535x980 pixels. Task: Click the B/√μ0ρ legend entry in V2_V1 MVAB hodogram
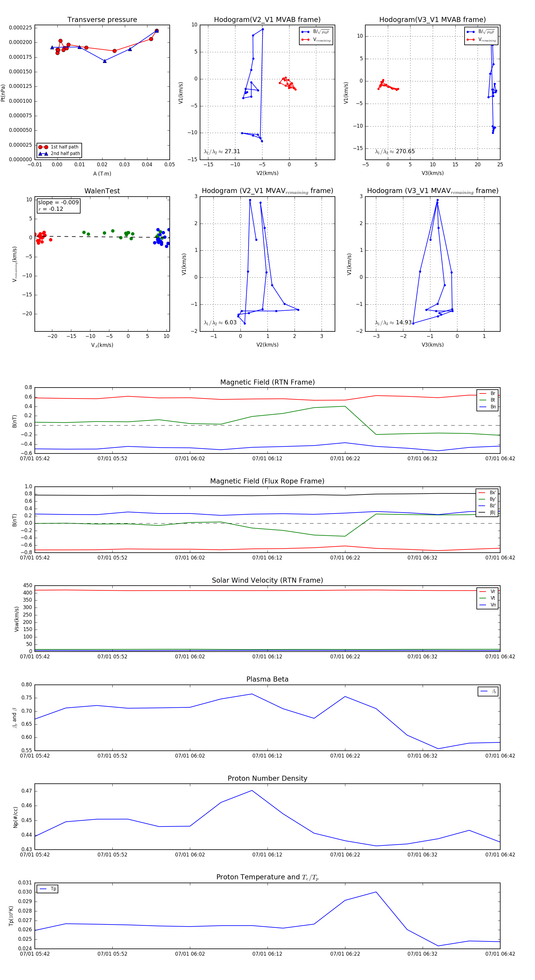[316, 32]
